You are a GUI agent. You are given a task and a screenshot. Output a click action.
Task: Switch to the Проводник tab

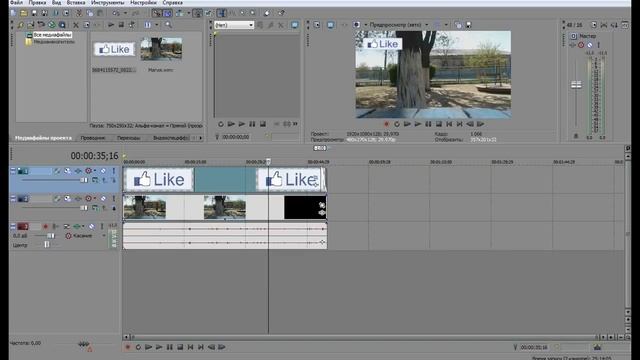coord(93,138)
